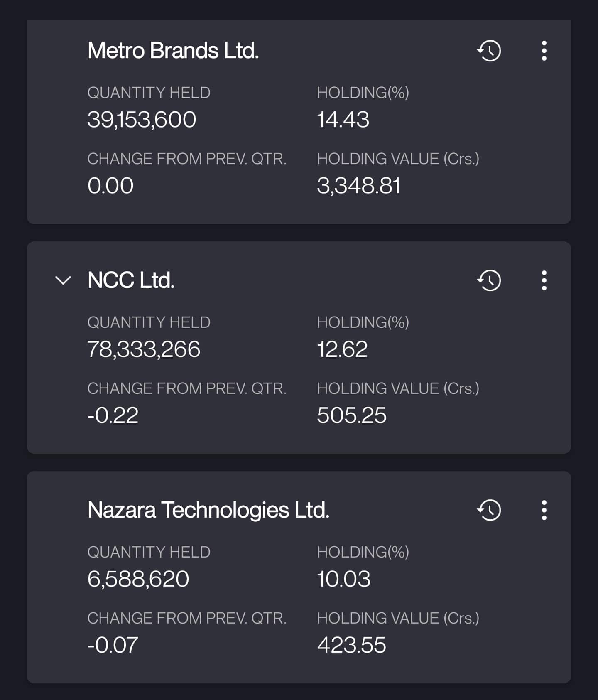Click Metro Brands holding percentage 14.43
The height and width of the screenshot is (700, 598).
343,120
